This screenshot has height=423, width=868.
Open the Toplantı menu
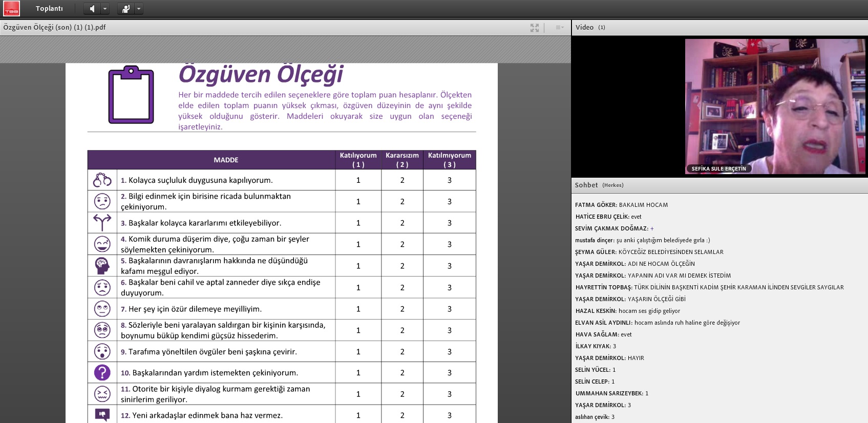click(x=49, y=9)
